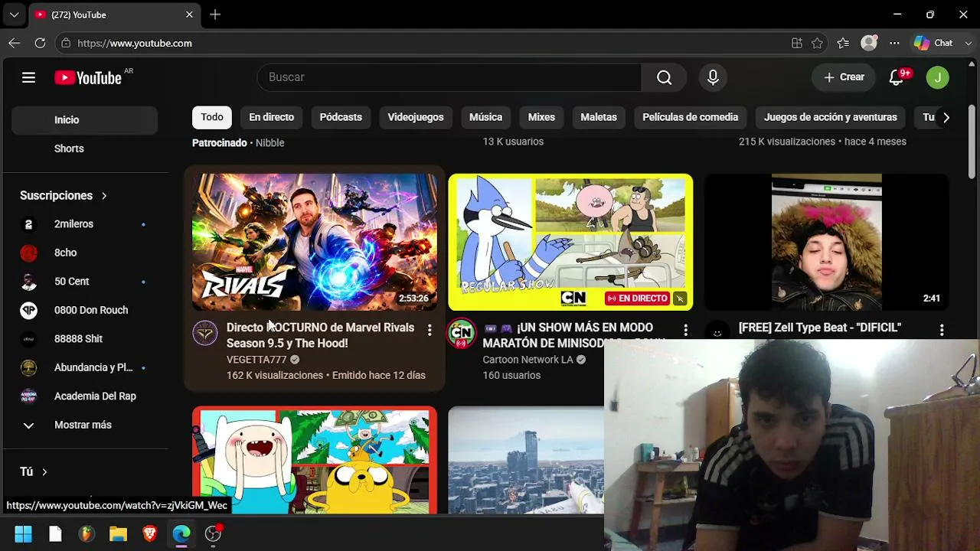Play the Regular Show live thumbnail
The height and width of the screenshot is (551, 980).
[x=570, y=242]
